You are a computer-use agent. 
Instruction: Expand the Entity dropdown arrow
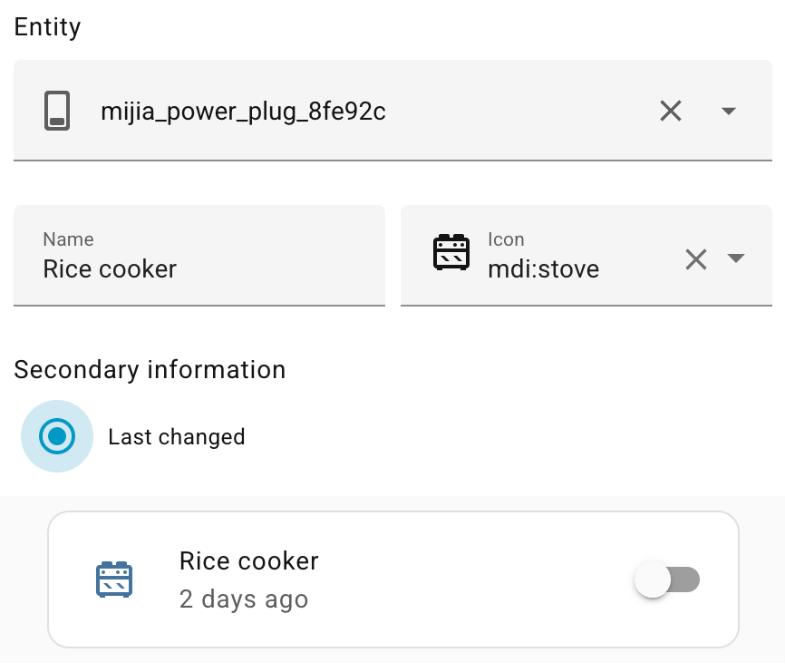tap(728, 111)
